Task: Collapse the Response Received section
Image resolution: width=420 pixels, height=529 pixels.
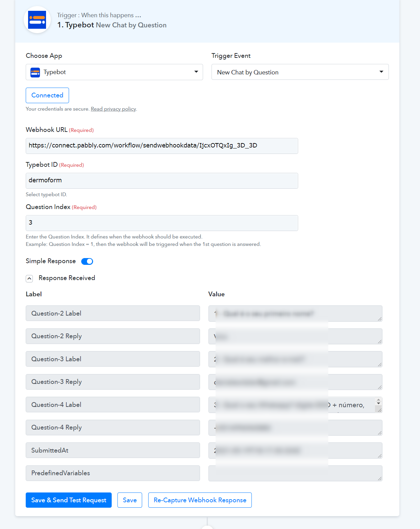Action: [29, 278]
